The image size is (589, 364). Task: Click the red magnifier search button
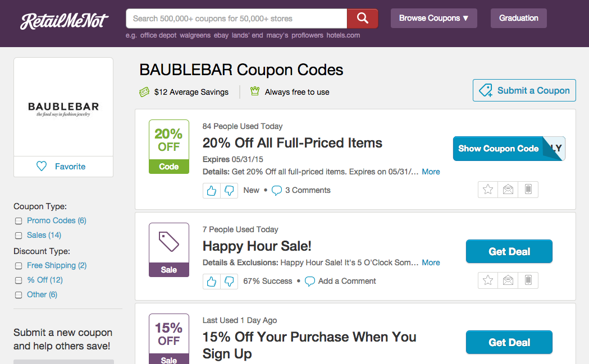point(362,19)
